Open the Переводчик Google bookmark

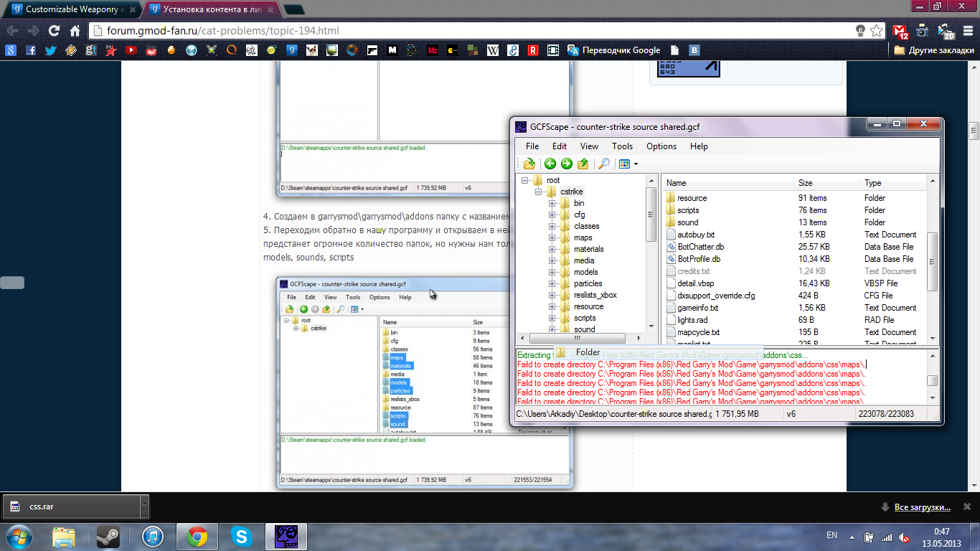tap(613, 50)
